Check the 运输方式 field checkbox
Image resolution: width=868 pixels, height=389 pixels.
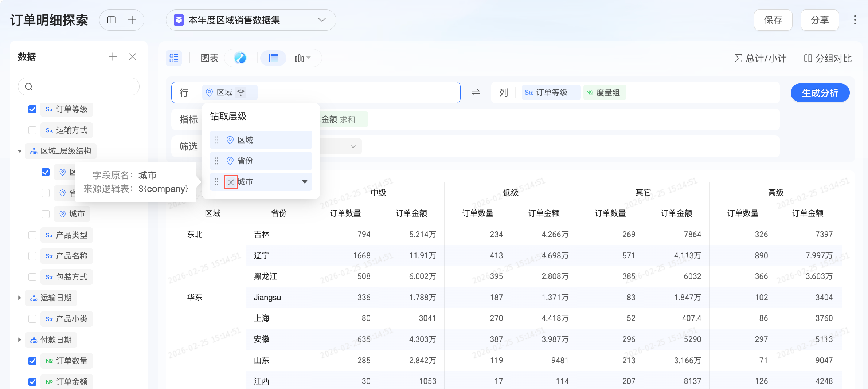tap(32, 130)
